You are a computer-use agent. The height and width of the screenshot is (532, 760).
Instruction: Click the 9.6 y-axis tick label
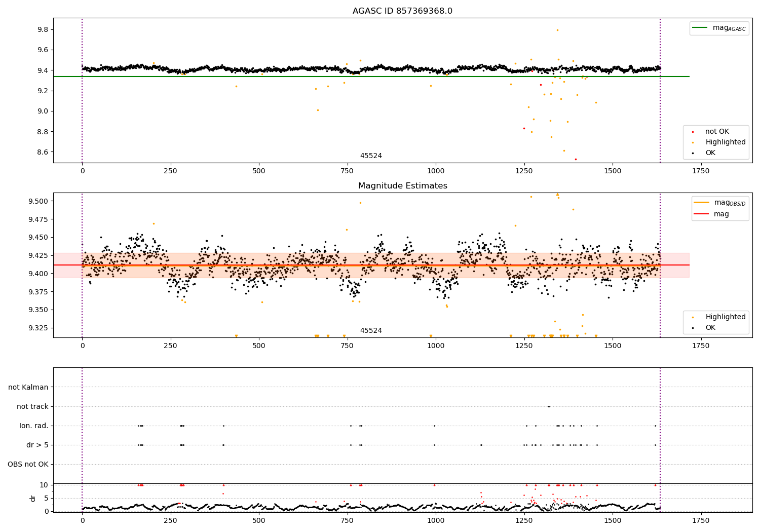pyautogui.click(x=43, y=50)
